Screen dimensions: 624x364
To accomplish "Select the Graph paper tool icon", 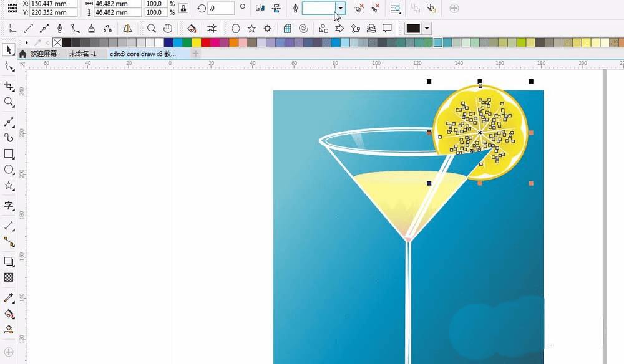I will [287, 28].
